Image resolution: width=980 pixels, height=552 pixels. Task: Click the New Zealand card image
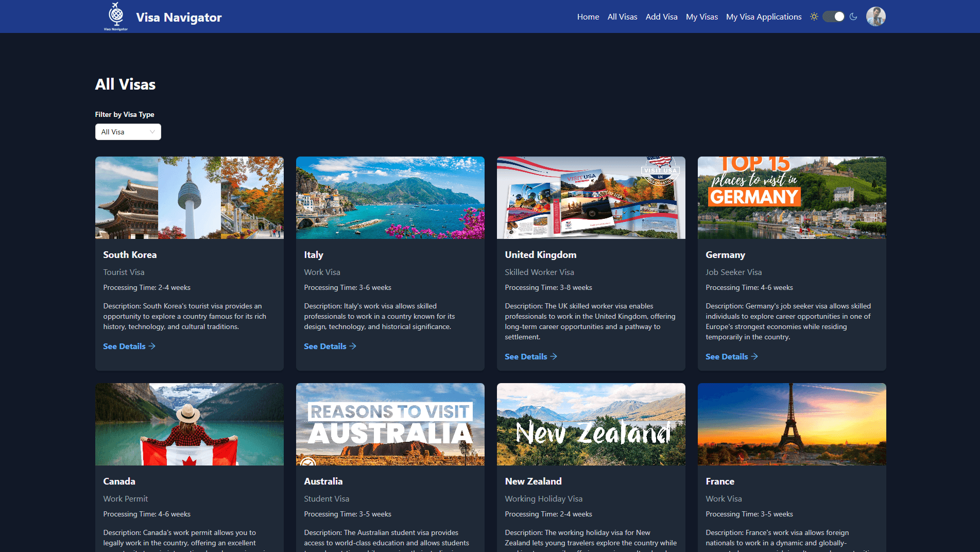tap(591, 424)
